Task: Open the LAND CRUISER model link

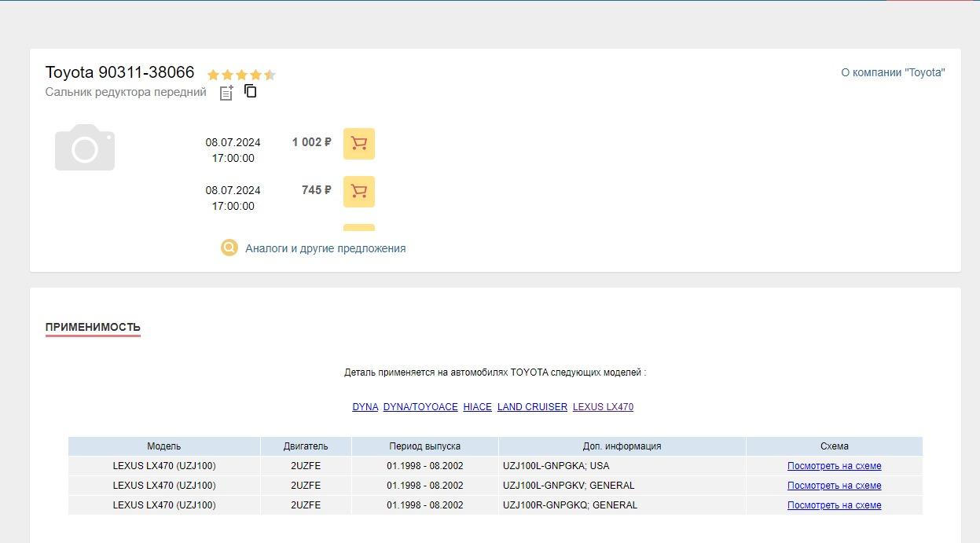Action: 532,407
